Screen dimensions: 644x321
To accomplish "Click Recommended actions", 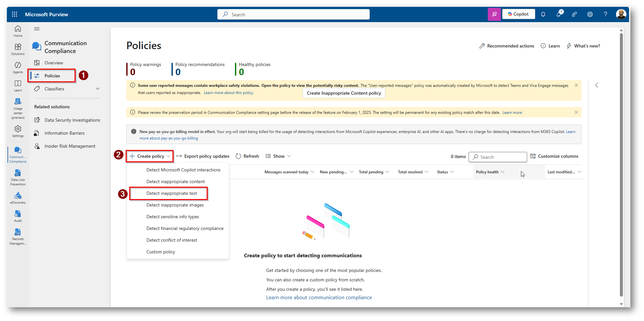I will [507, 46].
